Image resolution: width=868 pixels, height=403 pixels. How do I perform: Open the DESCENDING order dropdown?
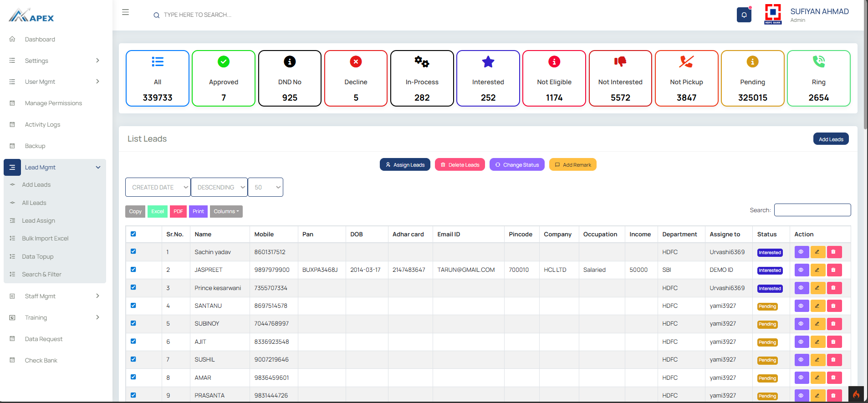point(219,187)
